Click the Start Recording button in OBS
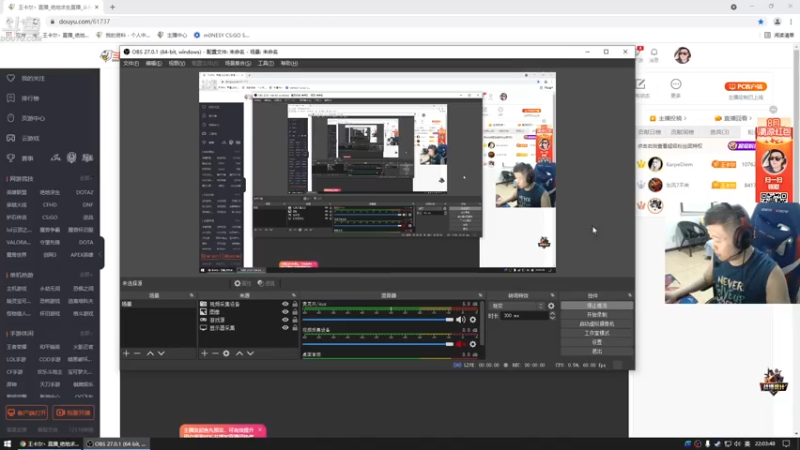 (x=597, y=315)
